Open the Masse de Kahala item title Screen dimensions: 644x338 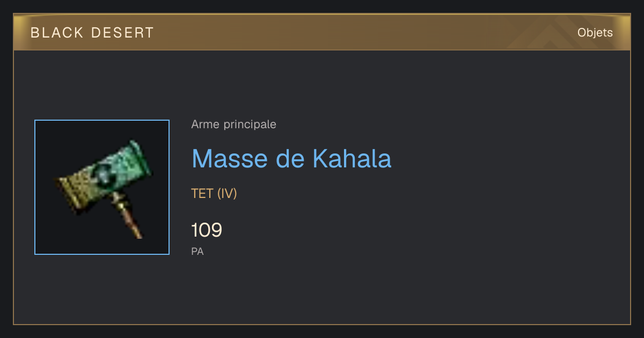click(291, 158)
